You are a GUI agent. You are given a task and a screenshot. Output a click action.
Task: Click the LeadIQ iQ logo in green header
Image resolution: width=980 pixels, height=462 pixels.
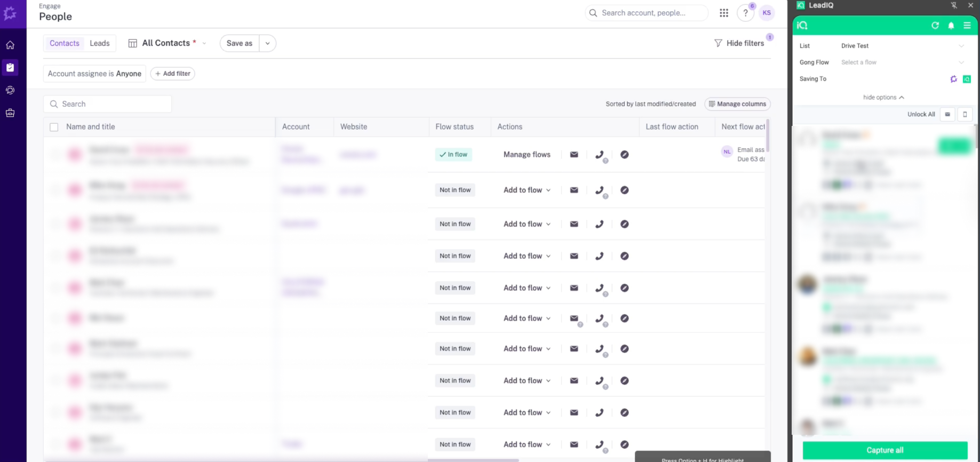pyautogui.click(x=802, y=25)
